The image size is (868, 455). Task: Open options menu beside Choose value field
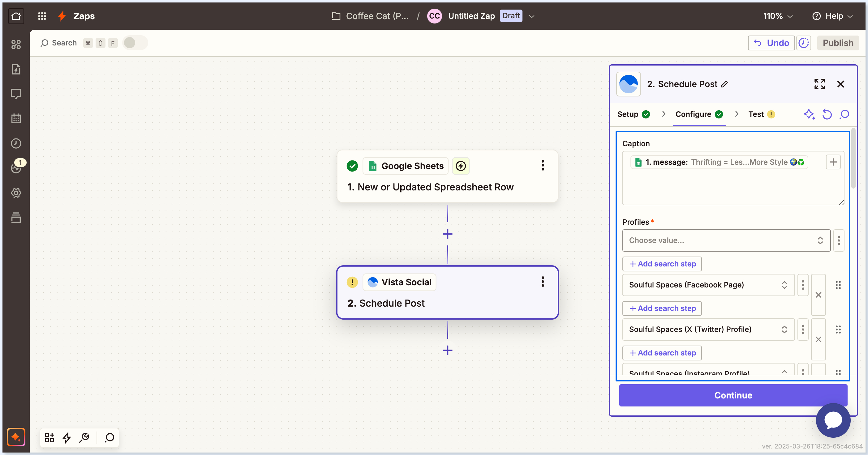tap(839, 240)
